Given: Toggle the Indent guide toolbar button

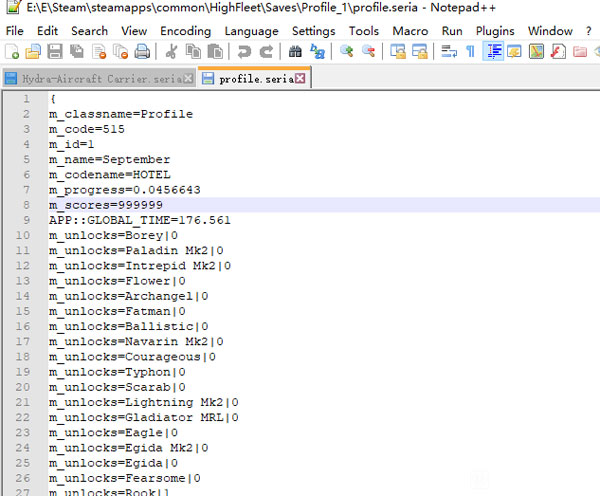Looking at the screenshot, I should coord(493,51).
